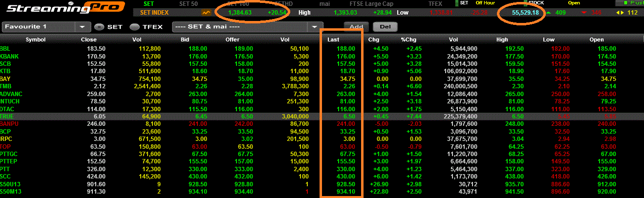The image size is (644, 198).
Task: Select the highlighted TRUE symbol row
Action: (322, 117)
